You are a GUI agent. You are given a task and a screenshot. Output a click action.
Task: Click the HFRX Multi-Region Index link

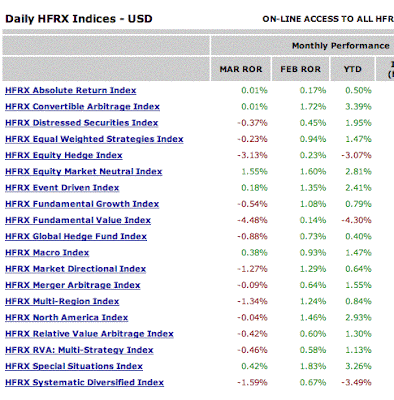[x=62, y=301]
